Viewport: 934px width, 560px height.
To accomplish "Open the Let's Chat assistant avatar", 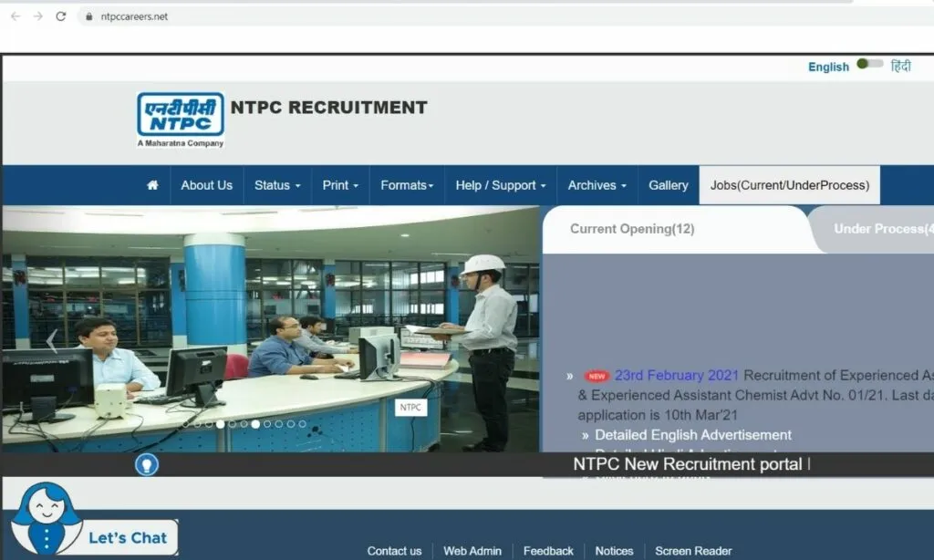I will [x=46, y=520].
